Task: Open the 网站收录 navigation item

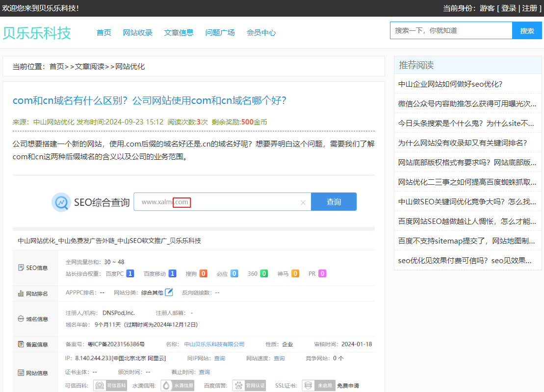Action: 138,32
